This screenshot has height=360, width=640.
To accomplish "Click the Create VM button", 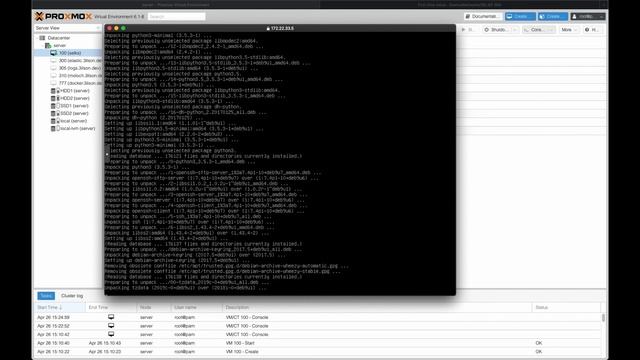I will pyautogui.click(x=520, y=16).
